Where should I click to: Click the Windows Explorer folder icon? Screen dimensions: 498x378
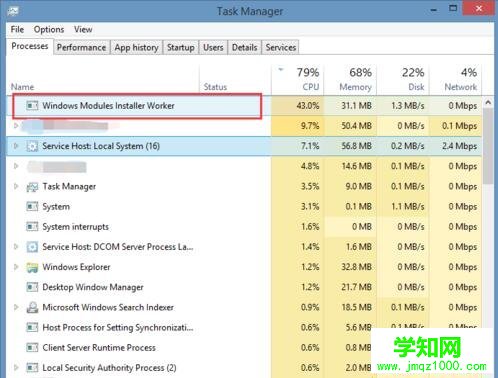pyautogui.click(x=32, y=267)
